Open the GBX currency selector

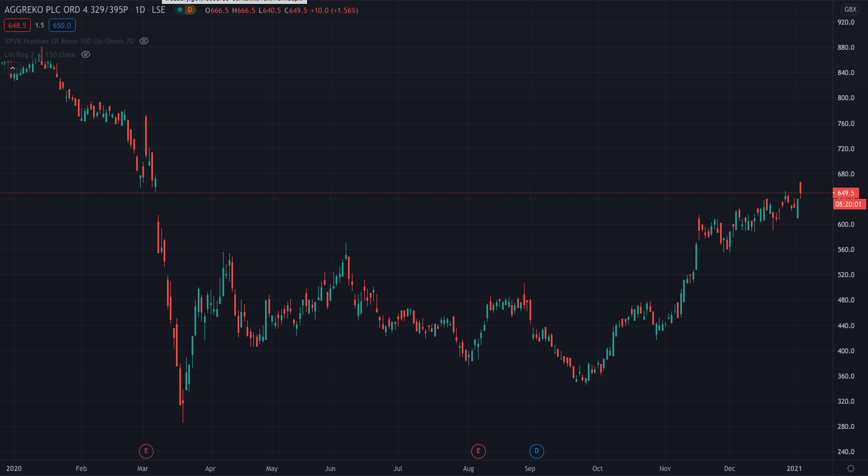tap(850, 10)
